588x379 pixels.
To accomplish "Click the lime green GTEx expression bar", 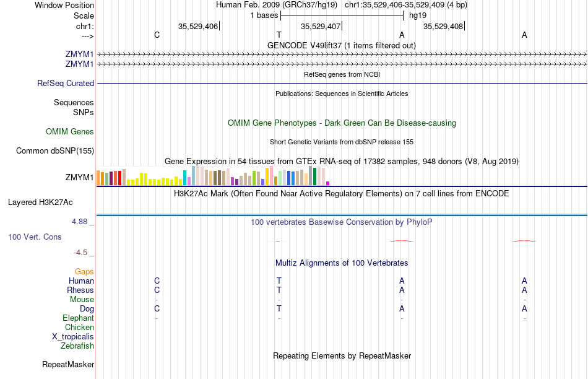I will click(x=254, y=178).
